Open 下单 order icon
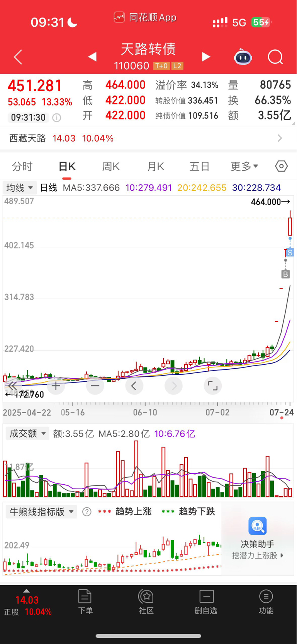Image resolution: width=297 pixels, height=644 pixels. coord(85,602)
